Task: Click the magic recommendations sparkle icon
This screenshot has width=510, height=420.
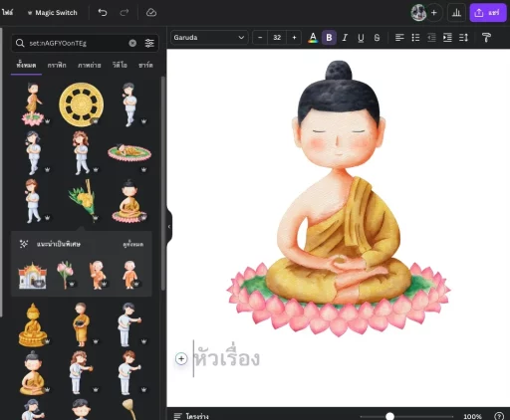Action: click(24, 244)
